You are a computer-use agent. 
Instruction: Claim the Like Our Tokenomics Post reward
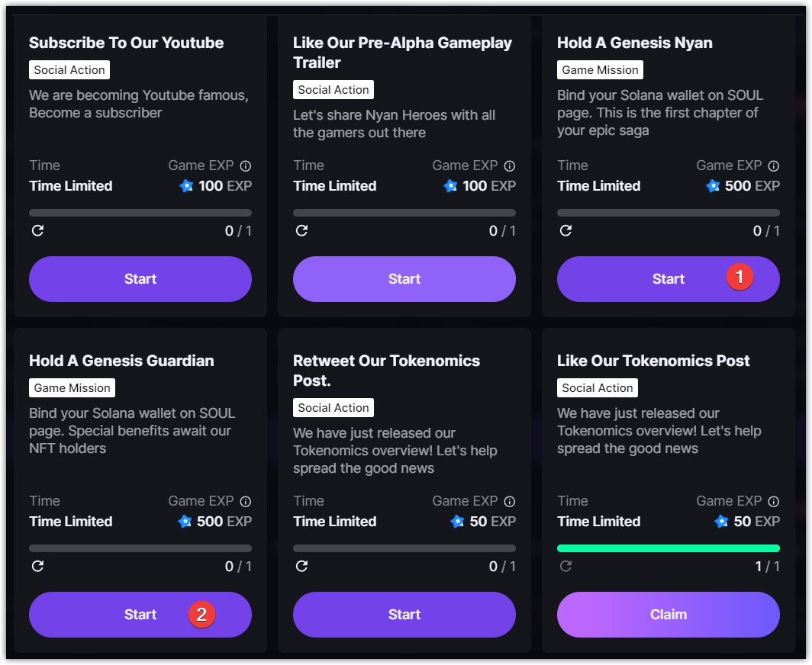(669, 615)
